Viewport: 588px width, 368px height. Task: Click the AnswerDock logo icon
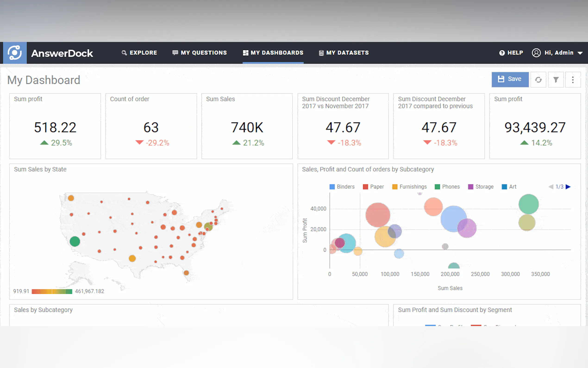(15, 53)
